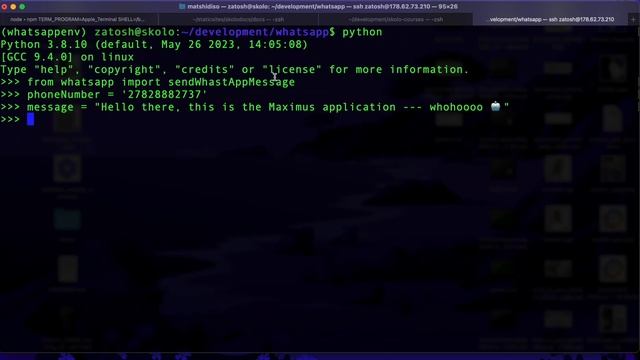Click the 'Type "help", "copyright"' information line
Screen dimensions: 640x360
[x=235, y=69]
